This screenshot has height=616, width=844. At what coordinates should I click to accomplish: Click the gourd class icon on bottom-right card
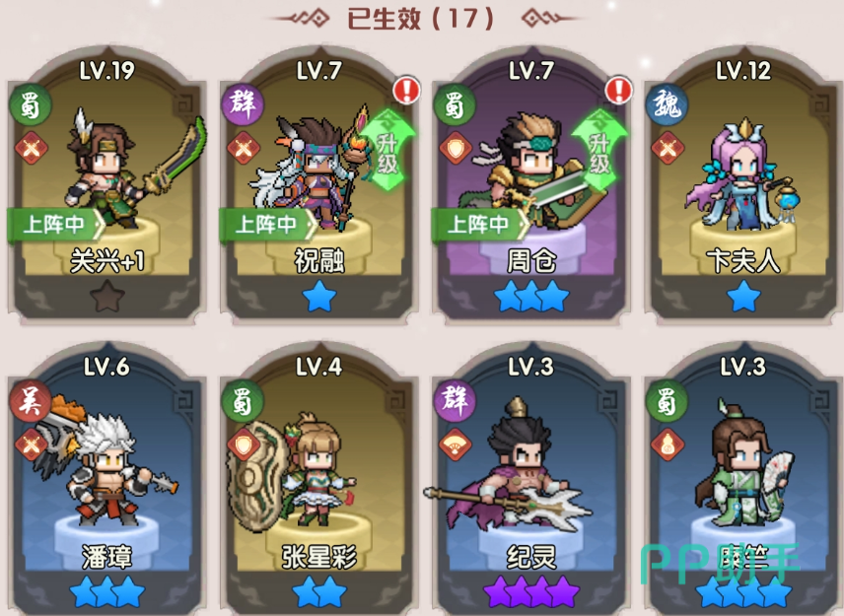tap(668, 445)
